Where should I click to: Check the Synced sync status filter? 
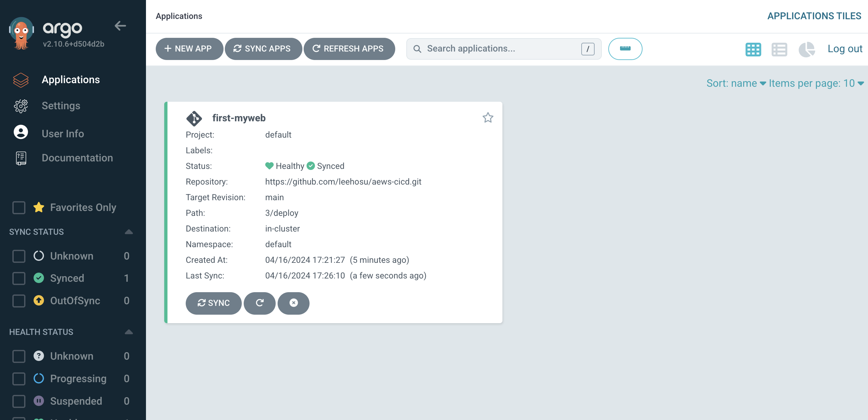point(19,278)
